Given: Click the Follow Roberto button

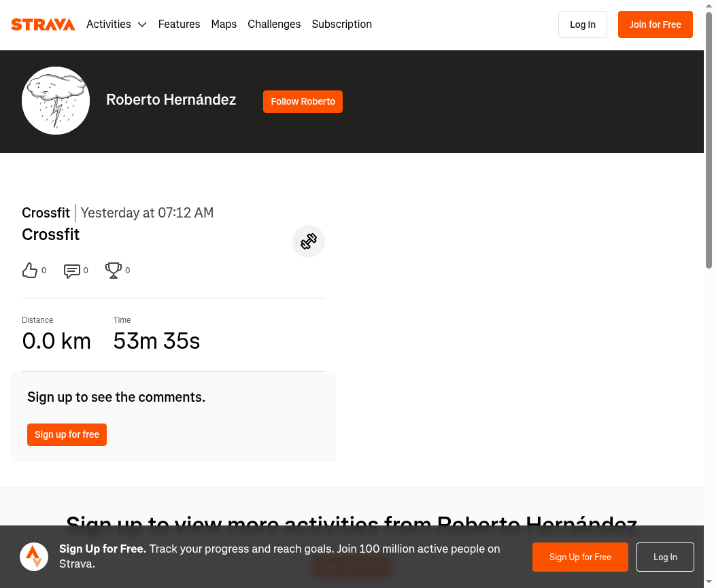Looking at the screenshot, I should click(x=303, y=101).
